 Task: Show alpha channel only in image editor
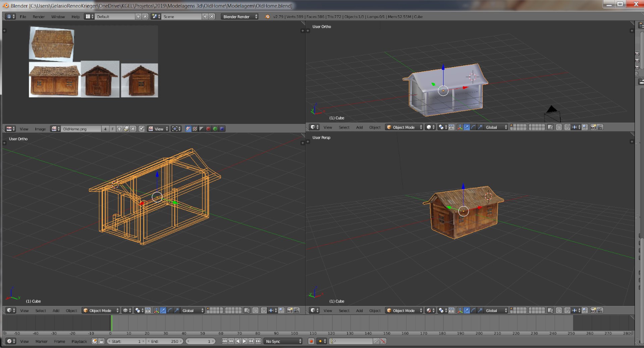(x=202, y=129)
